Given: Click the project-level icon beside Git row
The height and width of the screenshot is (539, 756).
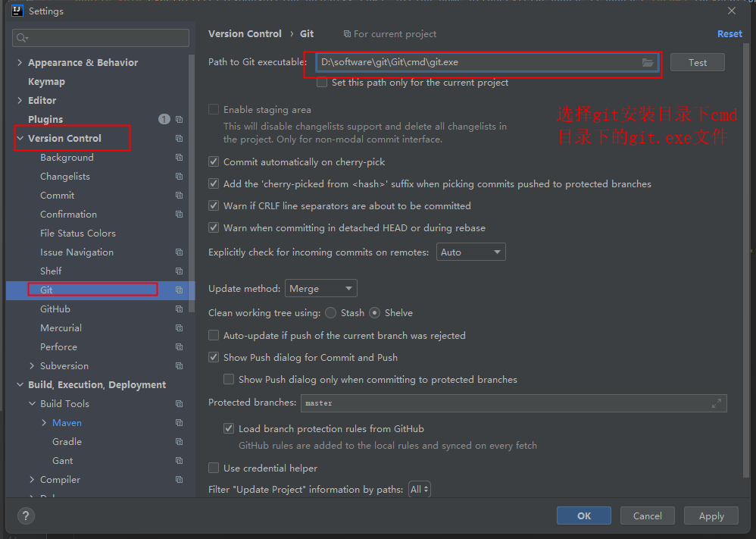Looking at the screenshot, I should tap(180, 290).
